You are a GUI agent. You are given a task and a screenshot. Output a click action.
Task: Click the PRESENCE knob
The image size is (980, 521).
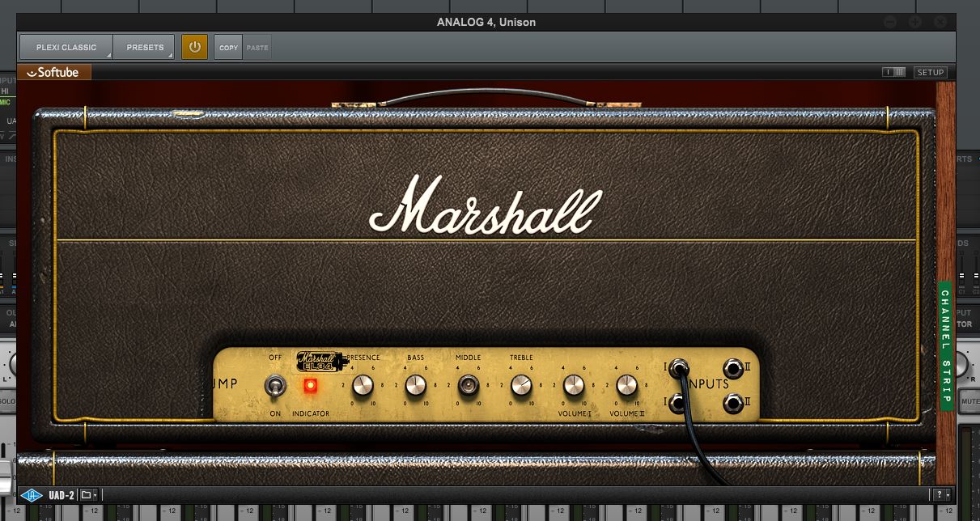click(363, 385)
